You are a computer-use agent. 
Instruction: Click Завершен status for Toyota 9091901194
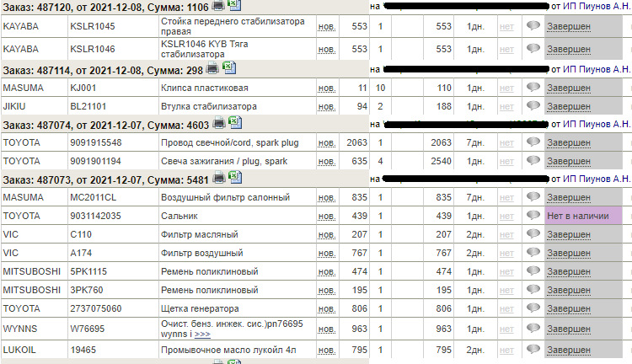(x=568, y=161)
